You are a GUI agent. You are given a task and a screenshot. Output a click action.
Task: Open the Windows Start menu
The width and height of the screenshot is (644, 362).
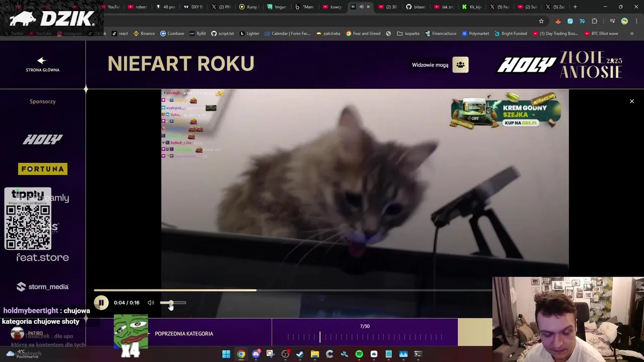pyautogui.click(x=226, y=354)
